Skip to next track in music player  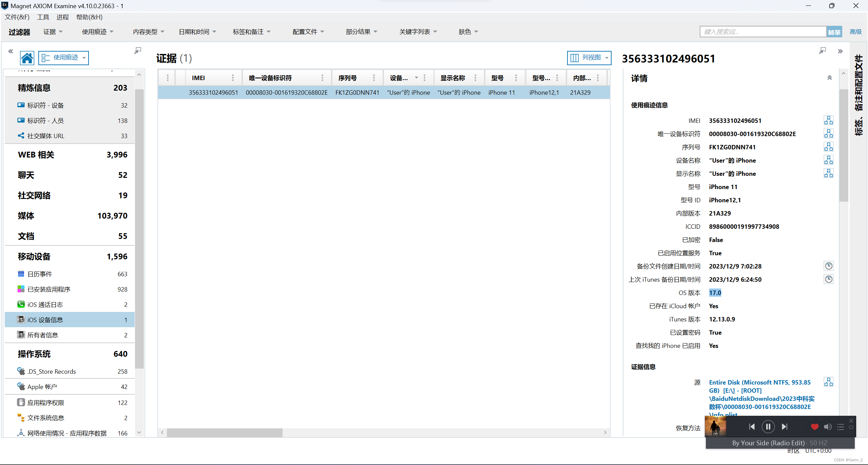pos(785,427)
